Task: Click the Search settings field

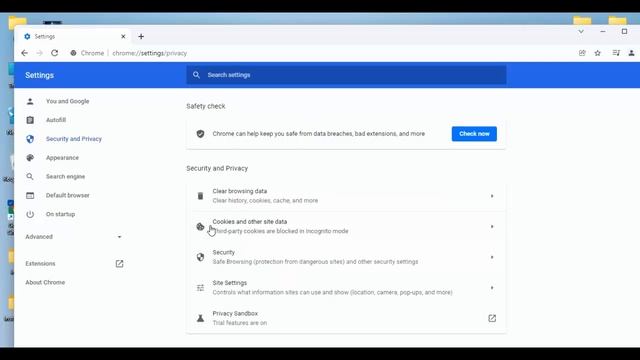Action: point(347,75)
